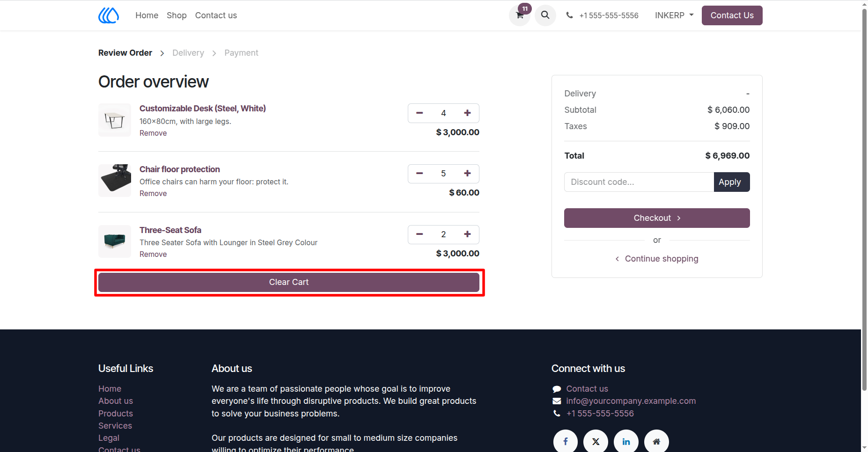Increase Three-Seat Sofa quantity with plus
Screen dimensions: 868x452
pyautogui.click(x=467, y=234)
